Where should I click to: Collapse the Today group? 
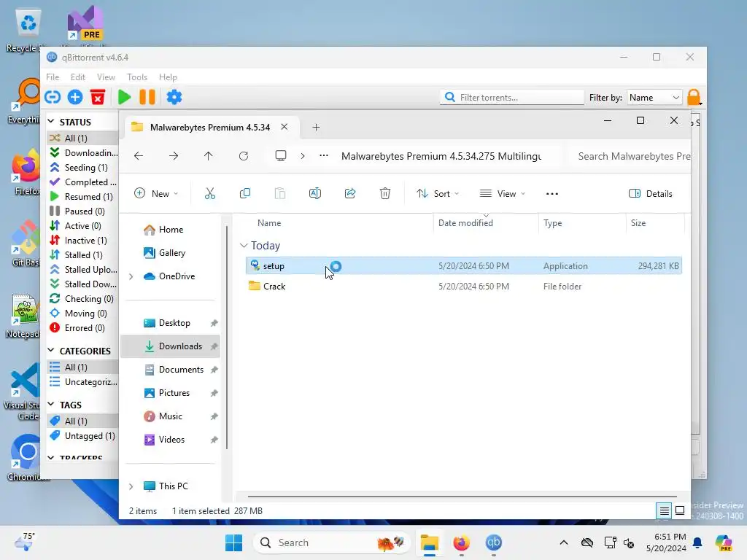coord(244,245)
